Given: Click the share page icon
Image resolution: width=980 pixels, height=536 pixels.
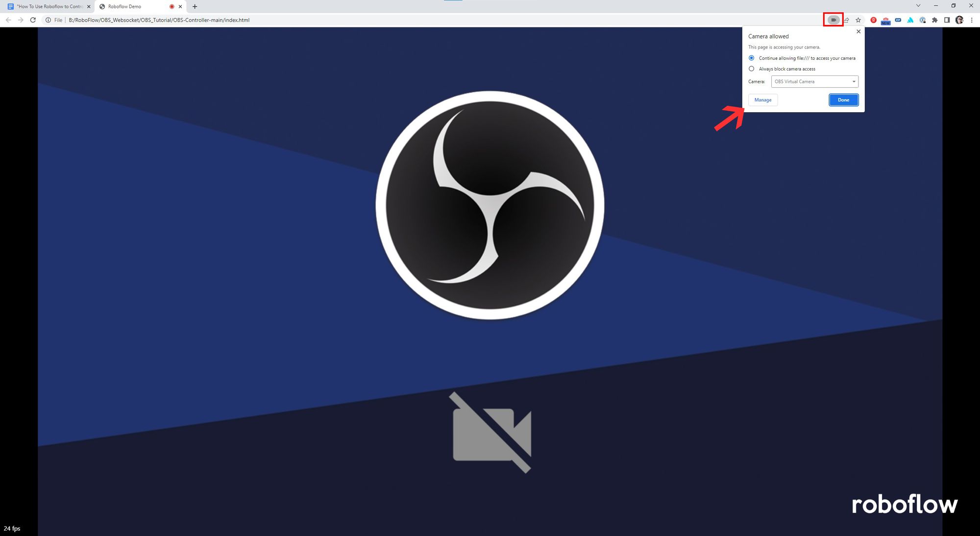Looking at the screenshot, I should pyautogui.click(x=846, y=20).
